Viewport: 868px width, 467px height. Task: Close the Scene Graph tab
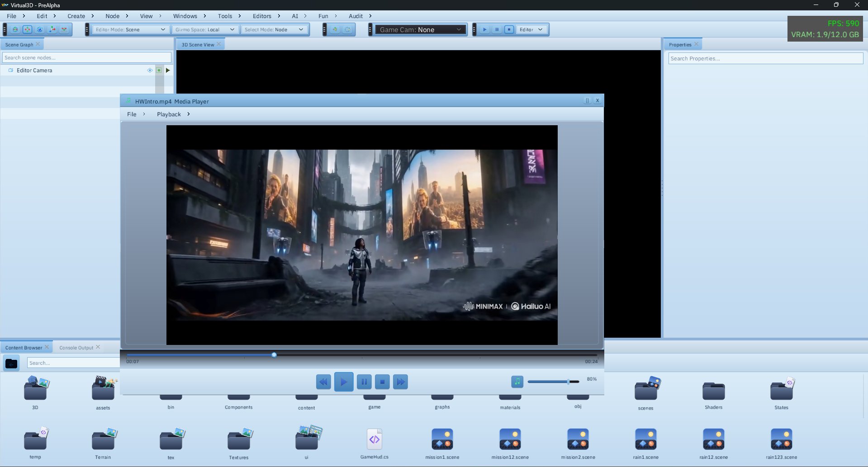(38, 44)
